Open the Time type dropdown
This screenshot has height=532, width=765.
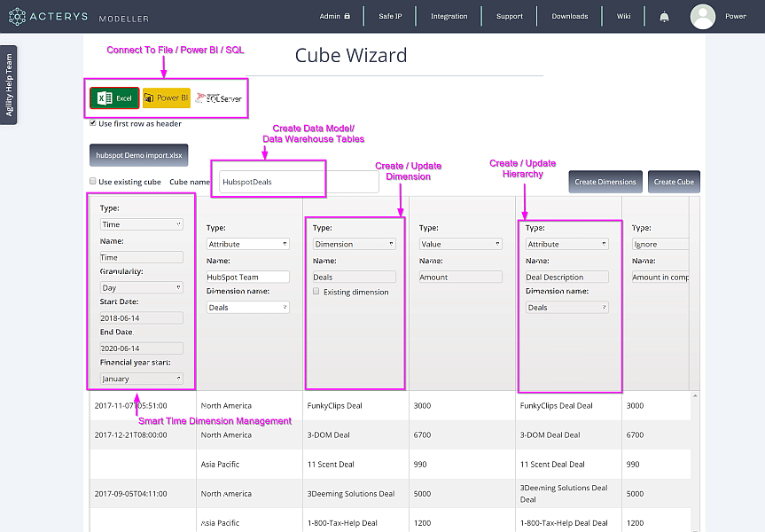(x=142, y=224)
